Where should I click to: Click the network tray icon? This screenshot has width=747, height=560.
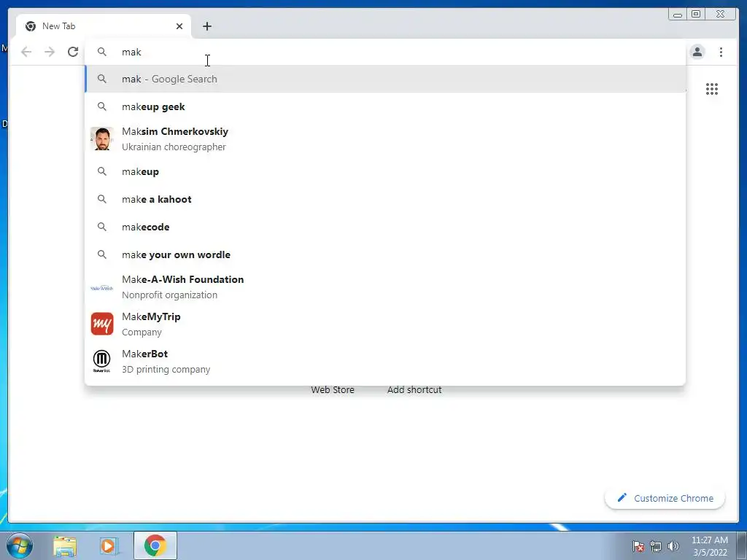tap(656, 546)
